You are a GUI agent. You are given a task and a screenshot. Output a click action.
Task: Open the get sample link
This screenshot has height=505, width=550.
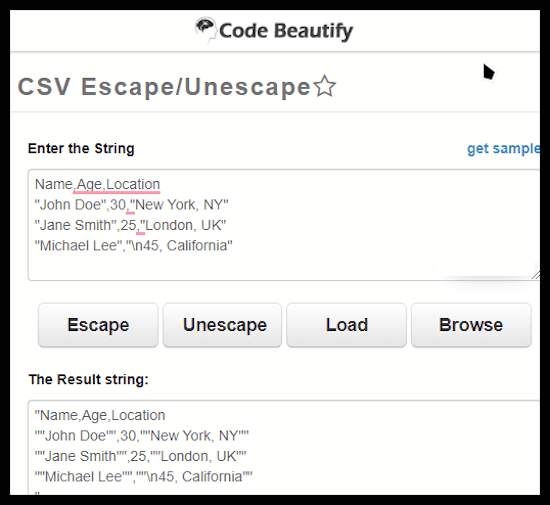(x=503, y=149)
